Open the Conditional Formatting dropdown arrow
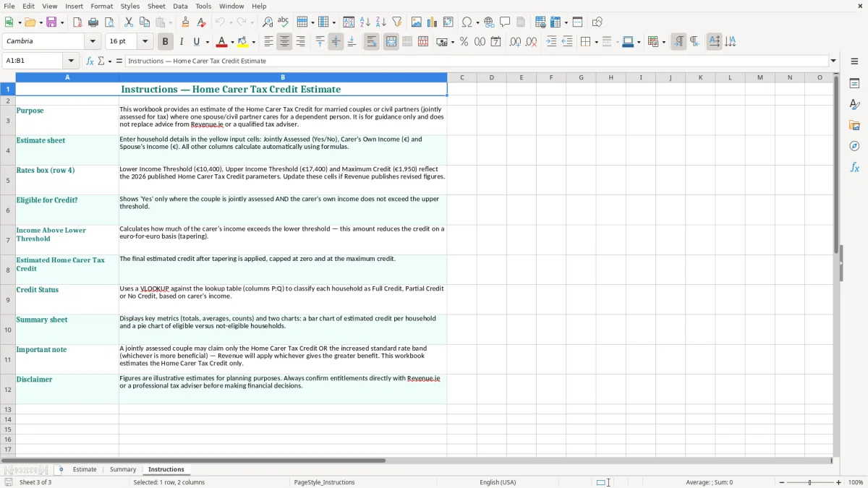Screen dimensions: 868x488 coord(663,43)
